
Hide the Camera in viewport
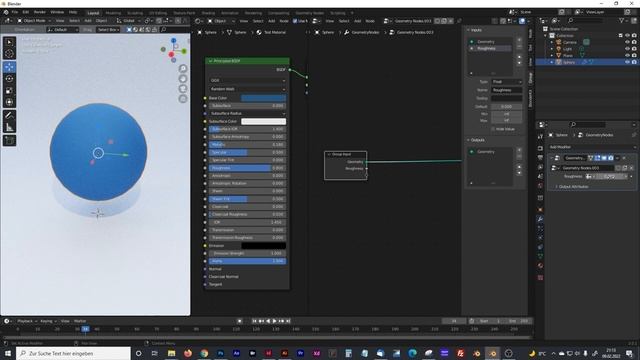click(627, 42)
